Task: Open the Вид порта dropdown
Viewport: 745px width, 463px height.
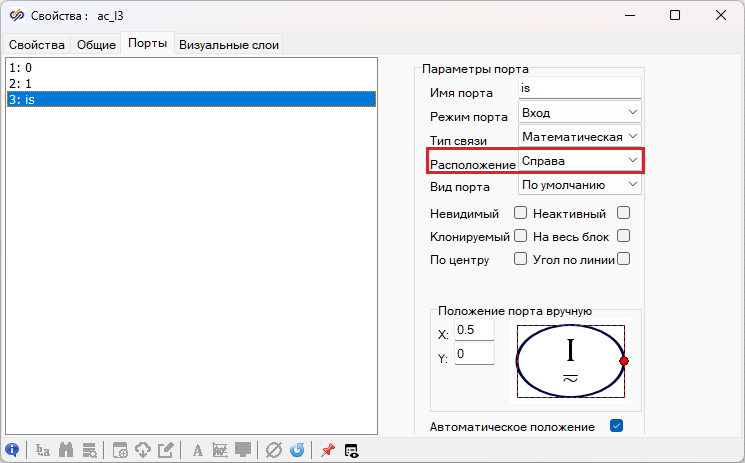Action: pyautogui.click(x=580, y=185)
